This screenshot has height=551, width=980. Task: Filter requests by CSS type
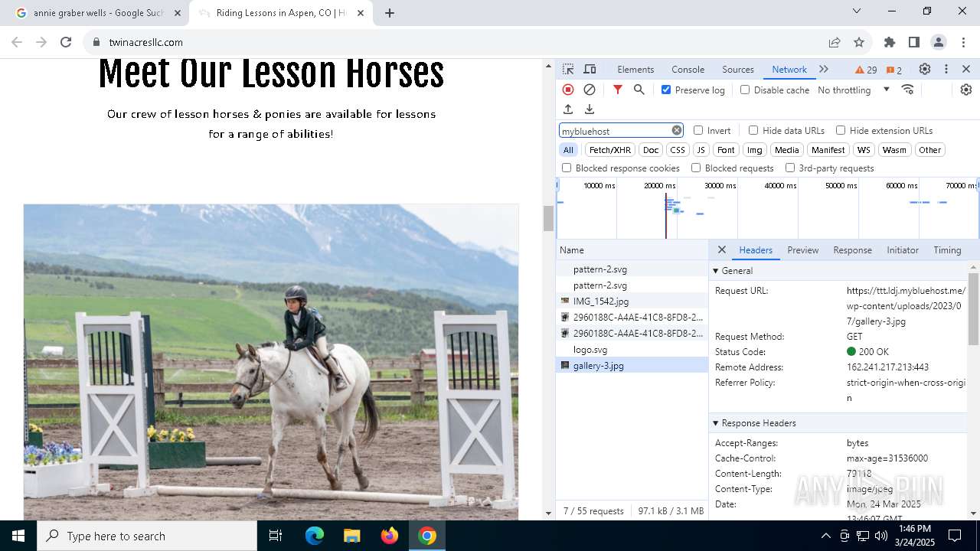point(678,150)
